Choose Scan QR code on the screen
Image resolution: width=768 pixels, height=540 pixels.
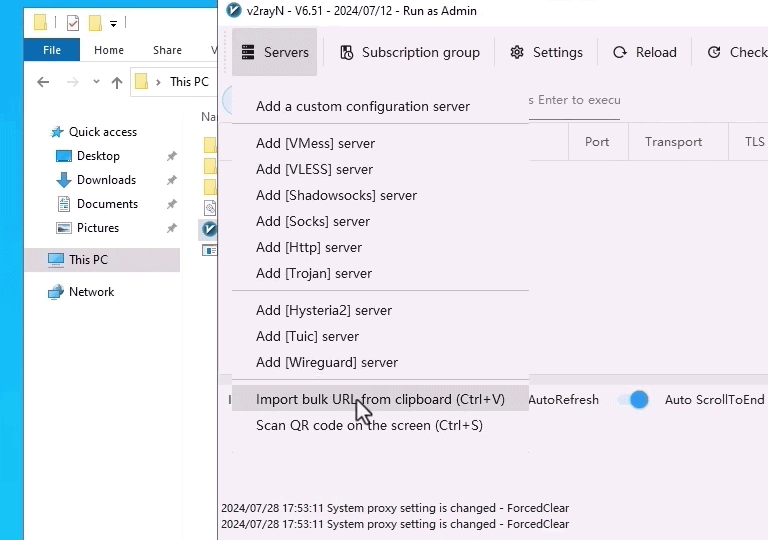click(369, 425)
